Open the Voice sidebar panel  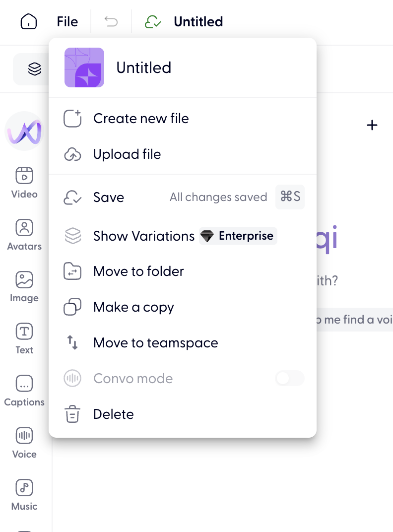tap(24, 443)
